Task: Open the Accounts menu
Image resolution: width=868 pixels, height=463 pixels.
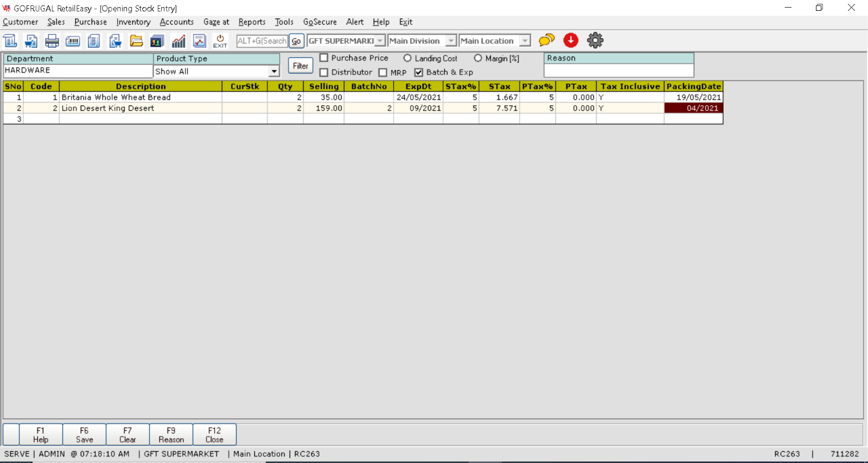Action: tap(177, 22)
